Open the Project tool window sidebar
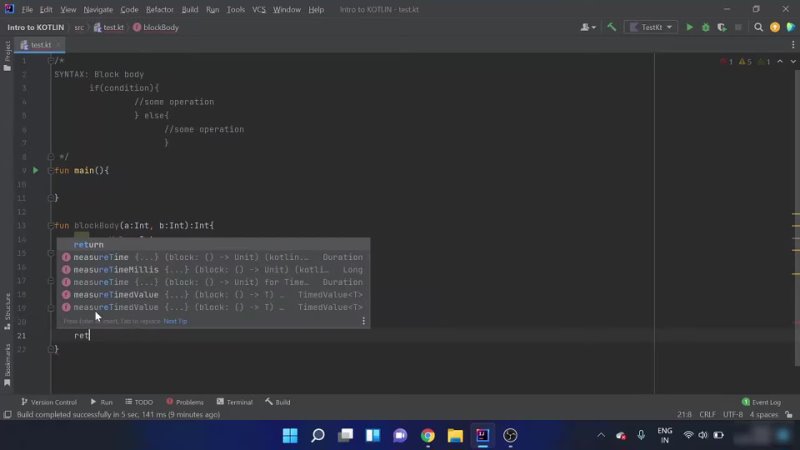This screenshot has height=450, width=800. pos(7,56)
